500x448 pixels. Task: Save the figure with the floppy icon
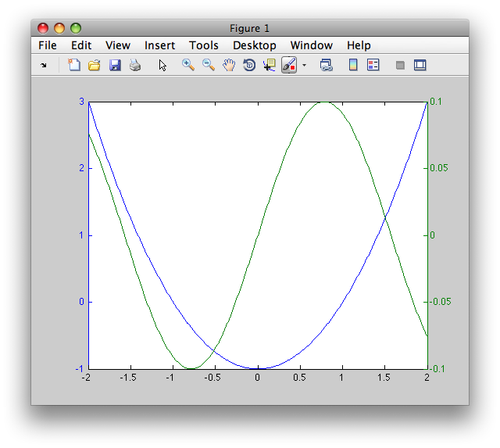click(x=115, y=65)
